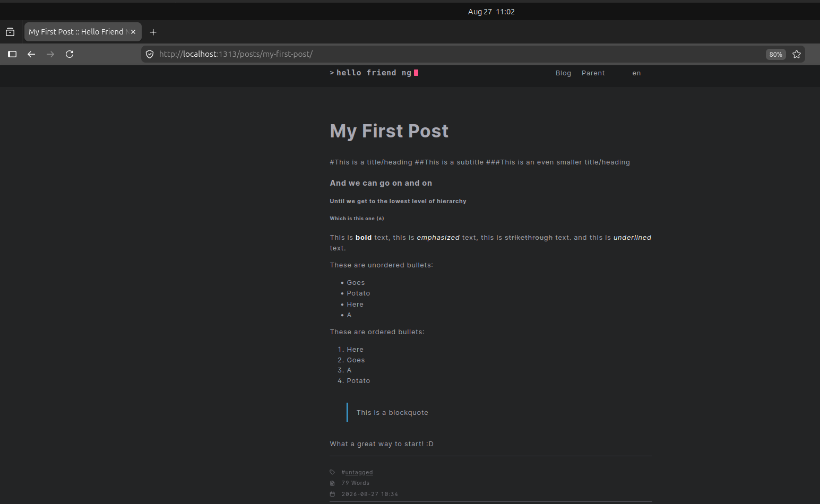Open a new browser tab

point(153,32)
